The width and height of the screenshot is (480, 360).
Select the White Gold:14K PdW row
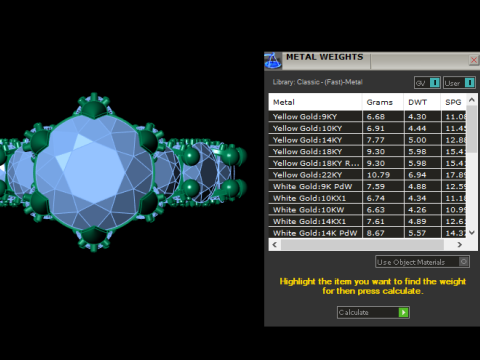coord(367,233)
